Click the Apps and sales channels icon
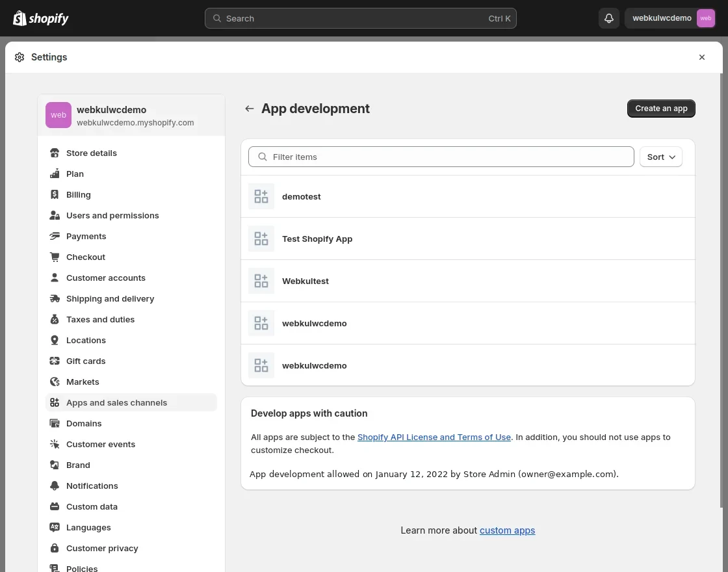The height and width of the screenshot is (572, 728). click(55, 402)
